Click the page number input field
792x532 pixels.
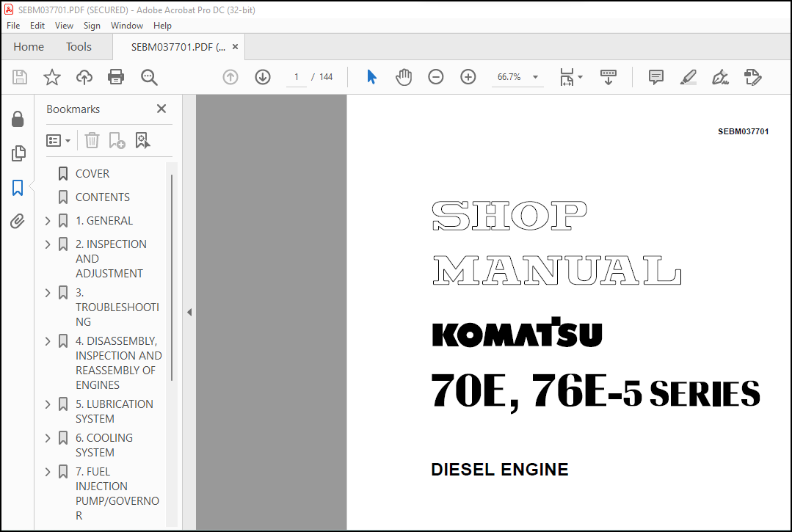pos(297,77)
